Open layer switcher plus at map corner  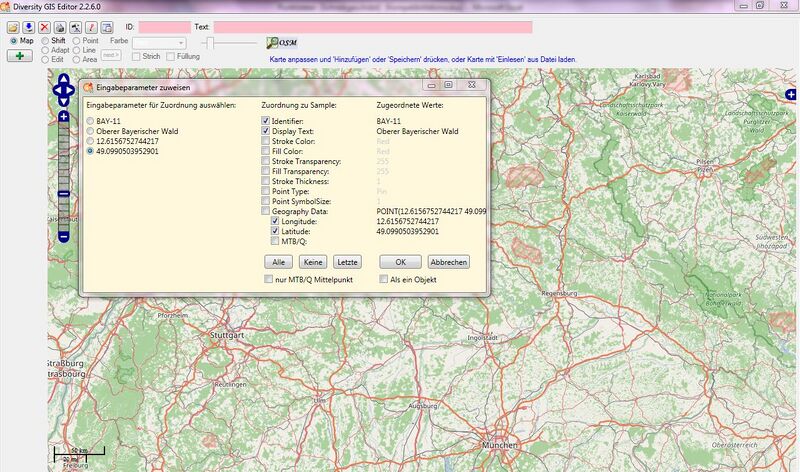tap(790, 94)
